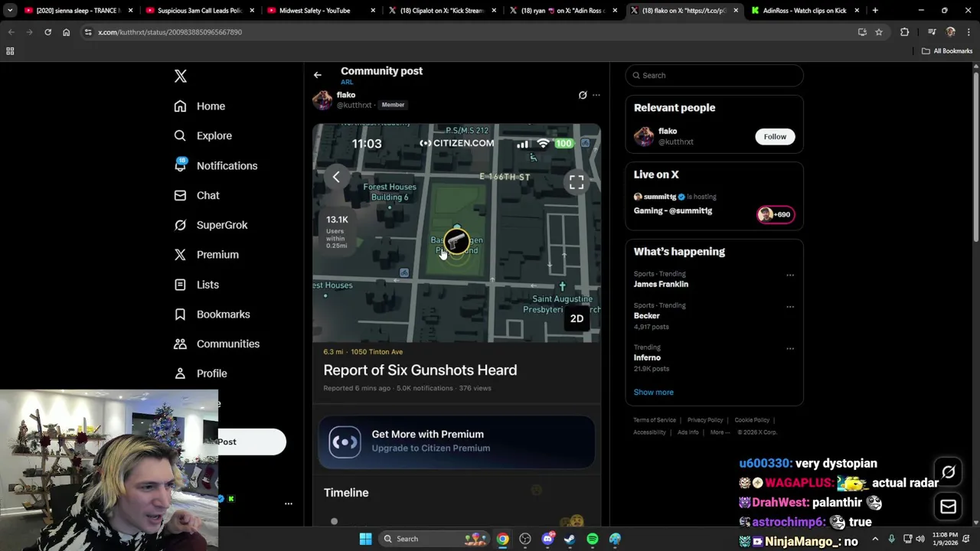This screenshot has height=551, width=980.
Task: Click the Report of Six Gunshots Heard title
Action: click(x=420, y=370)
